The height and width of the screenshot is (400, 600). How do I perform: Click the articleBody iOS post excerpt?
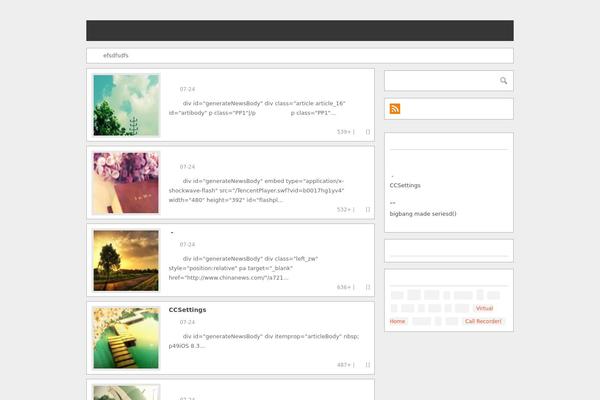pos(264,341)
